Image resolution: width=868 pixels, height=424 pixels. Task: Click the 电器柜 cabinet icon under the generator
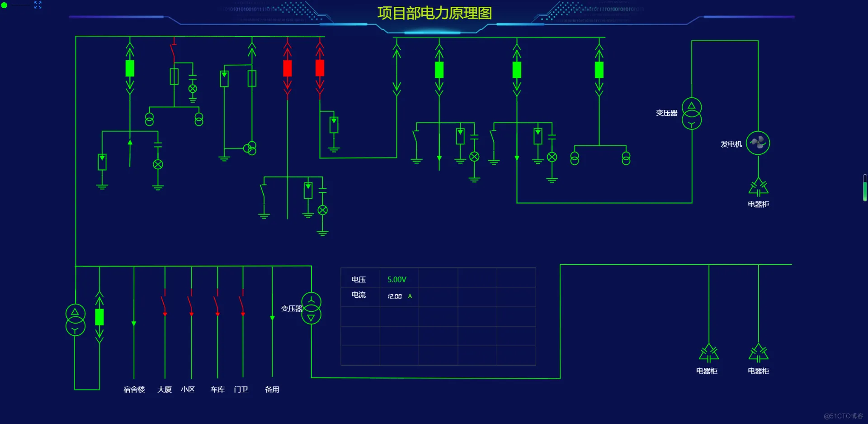pyautogui.click(x=759, y=186)
